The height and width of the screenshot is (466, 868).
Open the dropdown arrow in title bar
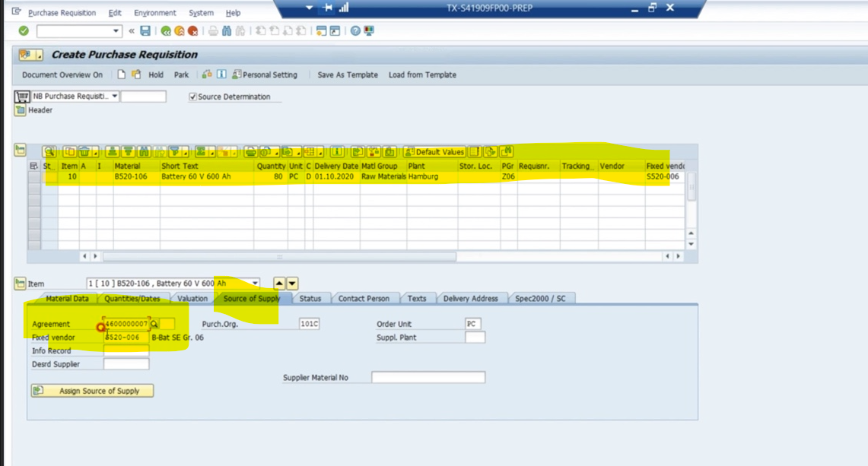[310, 8]
